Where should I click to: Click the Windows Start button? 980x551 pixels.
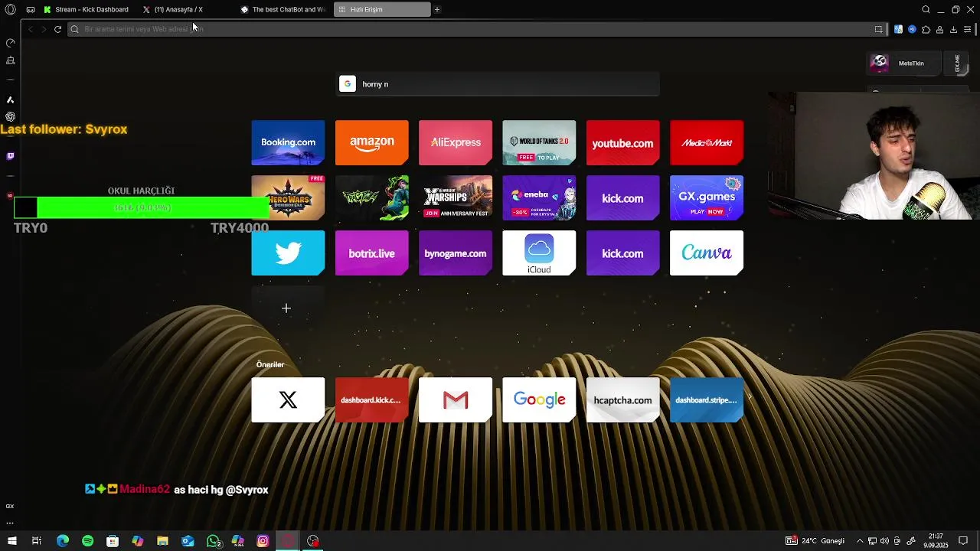coord(11,541)
